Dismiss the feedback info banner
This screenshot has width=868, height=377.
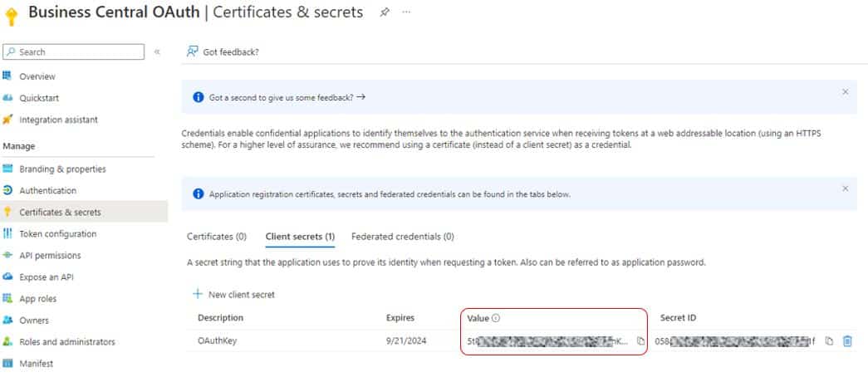pyautogui.click(x=845, y=91)
